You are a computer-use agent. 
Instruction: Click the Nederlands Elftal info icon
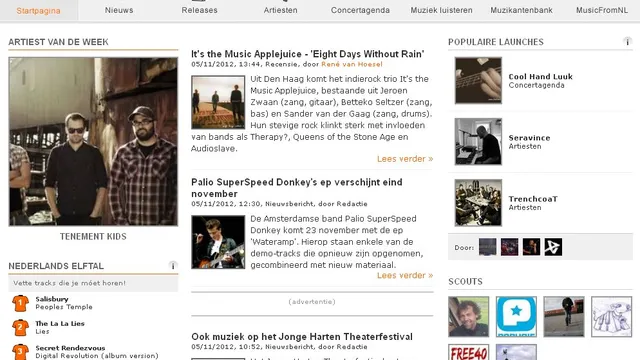[173, 266]
